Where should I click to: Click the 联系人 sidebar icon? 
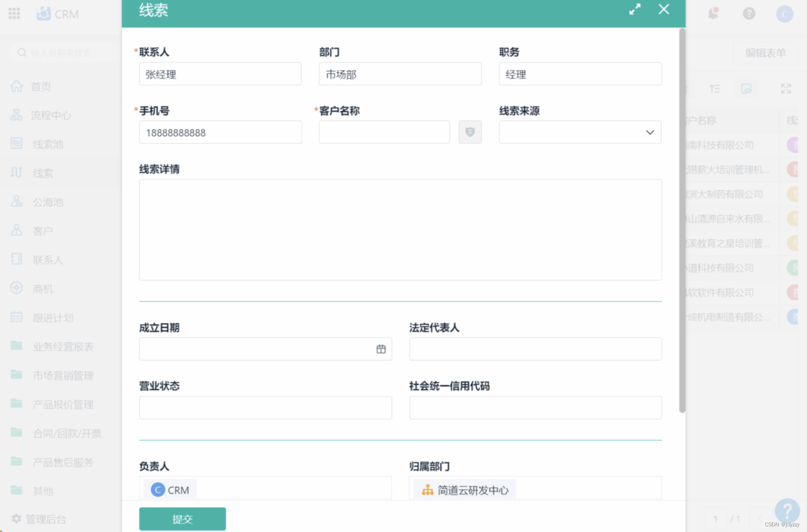17,259
